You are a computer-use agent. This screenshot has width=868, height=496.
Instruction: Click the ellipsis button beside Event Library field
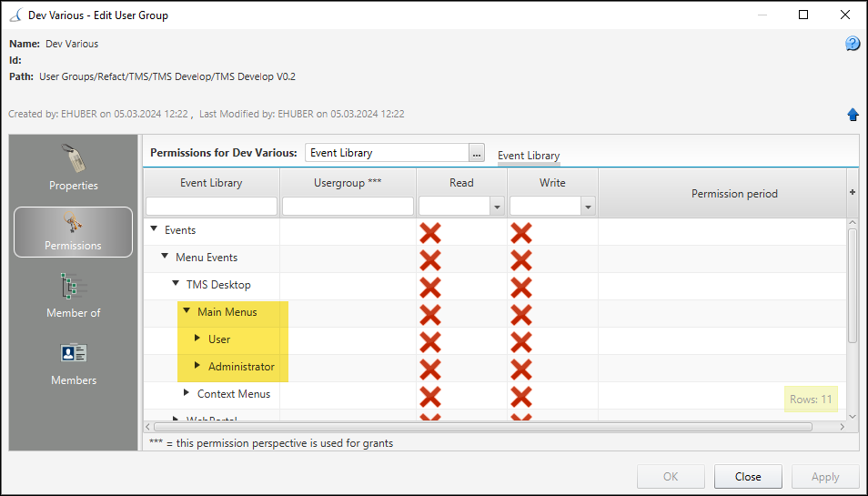pos(477,153)
